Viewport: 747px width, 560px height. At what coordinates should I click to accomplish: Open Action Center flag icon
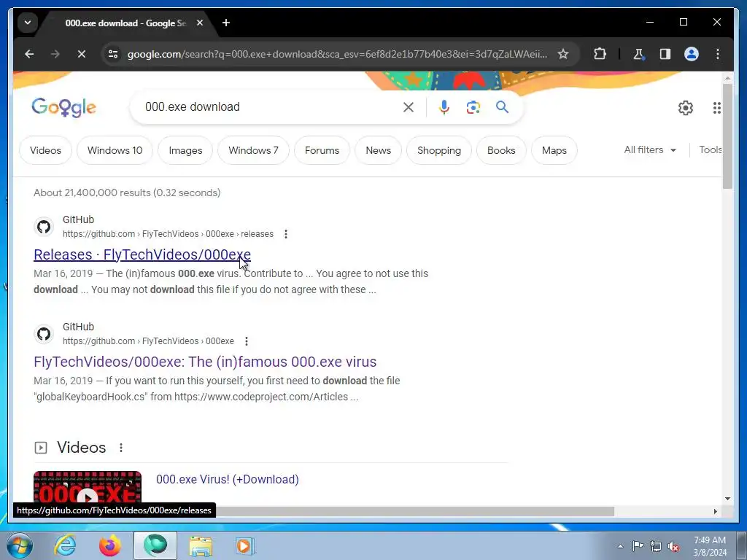click(638, 546)
